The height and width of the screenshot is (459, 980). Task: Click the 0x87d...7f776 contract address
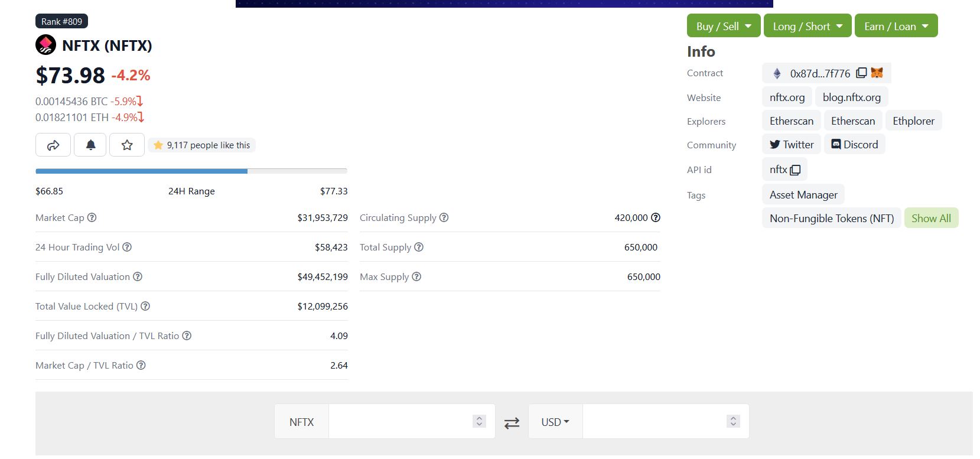click(820, 74)
